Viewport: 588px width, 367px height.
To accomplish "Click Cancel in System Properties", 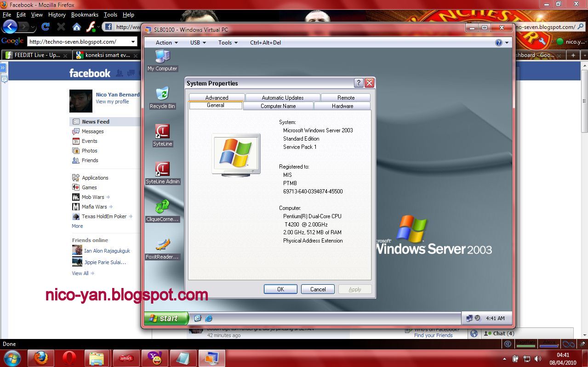I will tap(318, 289).
